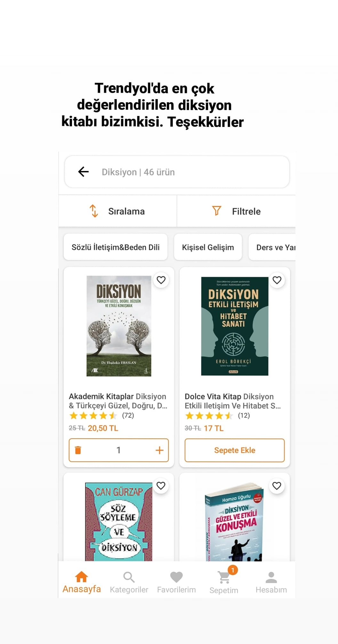Screen dimensions: 338x644
Task: Click the Diksiyon | 46 ürün search field
Action: pyautogui.click(x=177, y=172)
